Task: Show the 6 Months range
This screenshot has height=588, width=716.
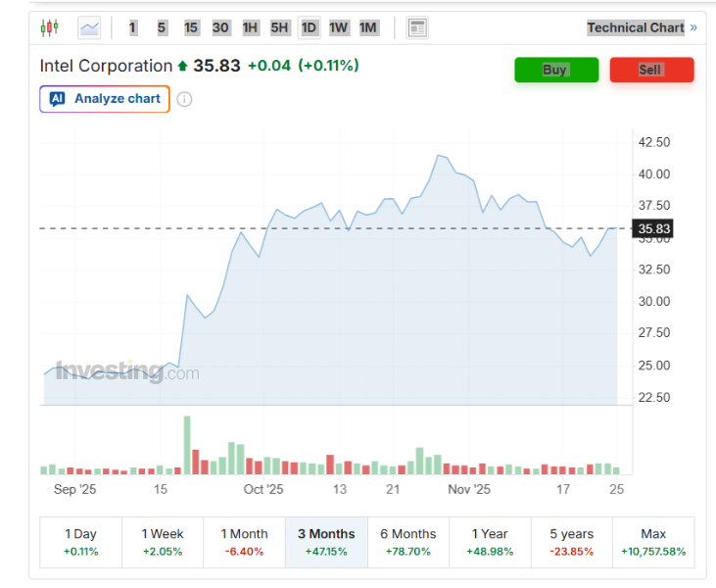Action: click(407, 542)
